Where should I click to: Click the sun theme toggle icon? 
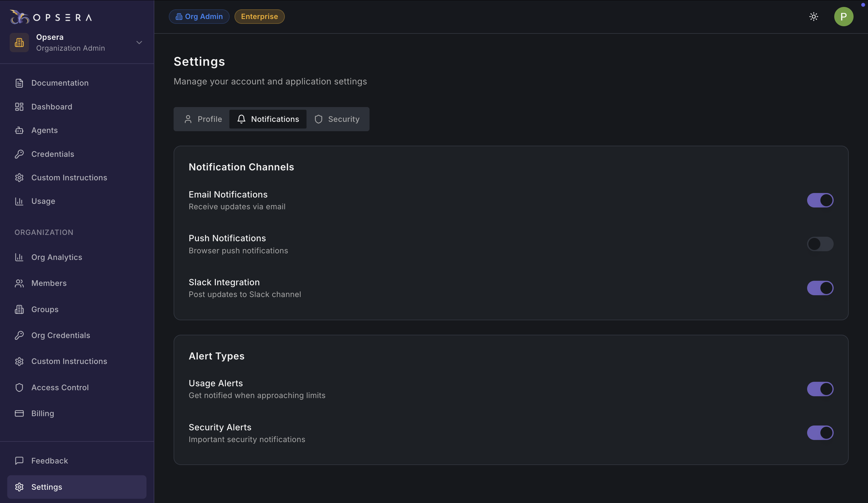(x=813, y=17)
